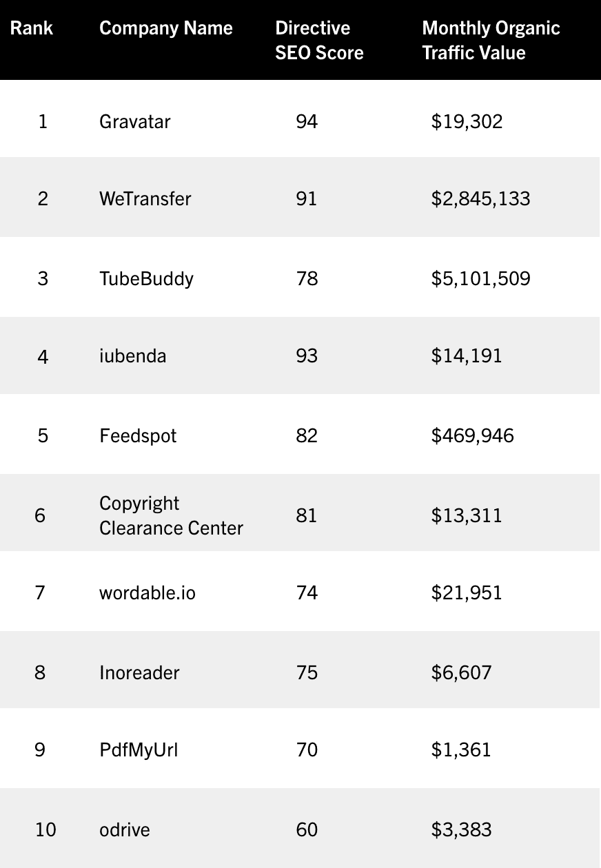Select the Gravatar company name
Image resolution: width=601 pixels, height=868 pixels.
135,121
